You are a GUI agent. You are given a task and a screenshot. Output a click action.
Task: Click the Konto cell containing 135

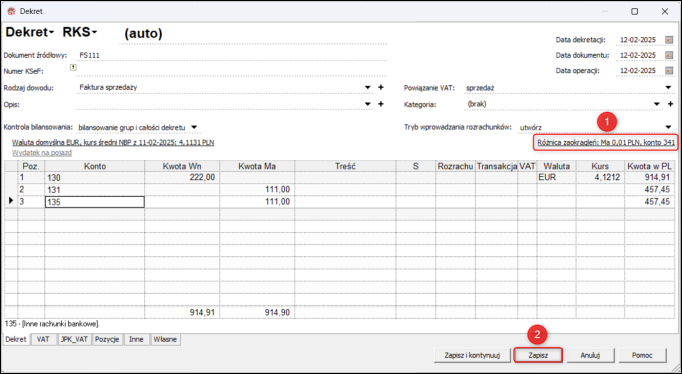point(94,202)
